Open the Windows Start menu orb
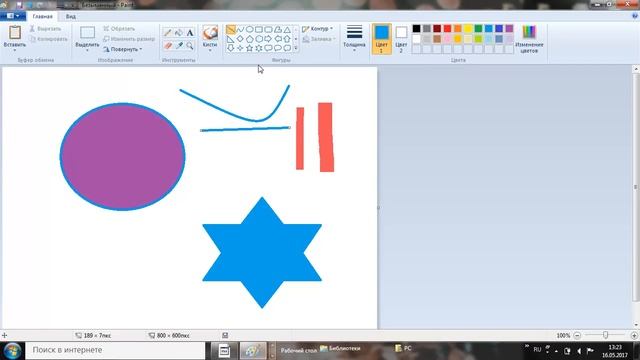This screenshot has height=360, width=640. tap(12, 351)
